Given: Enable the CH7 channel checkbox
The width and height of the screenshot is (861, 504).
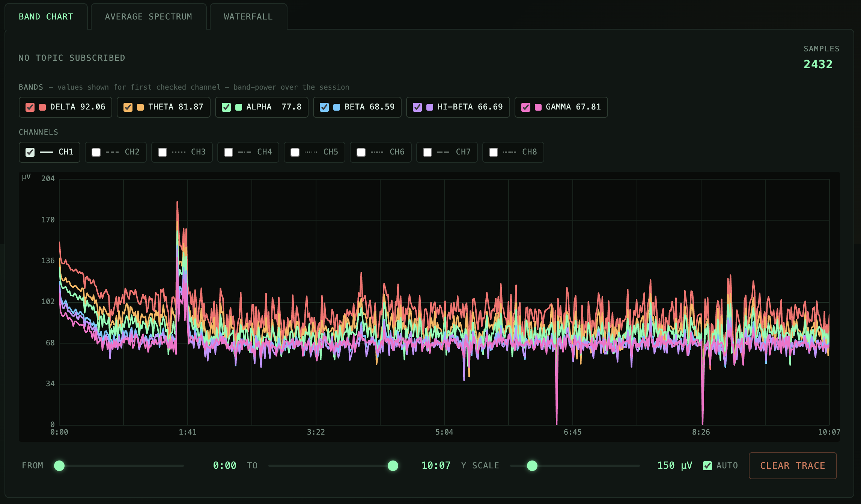Looking at the screenshot, I should pos(427,152).
